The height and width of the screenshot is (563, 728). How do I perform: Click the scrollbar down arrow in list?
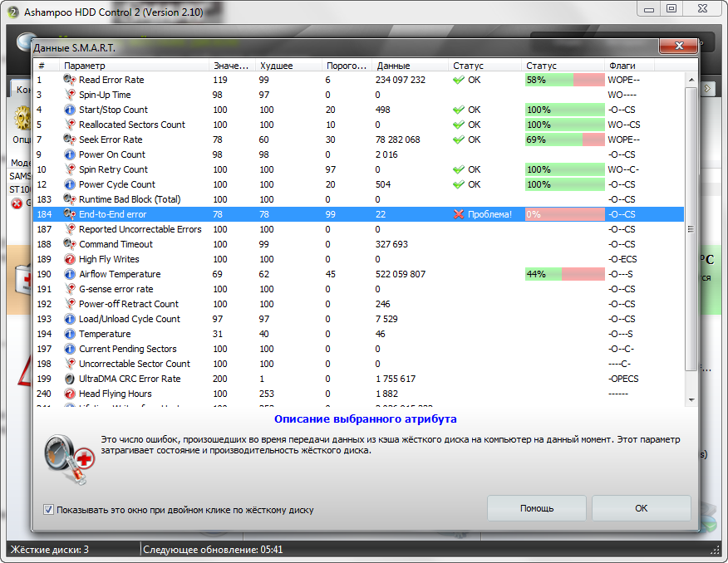click(x=691, y=399)
